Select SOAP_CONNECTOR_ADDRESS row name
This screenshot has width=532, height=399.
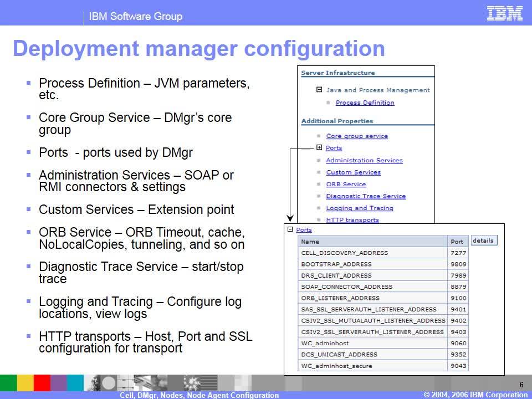click(346, 287)
